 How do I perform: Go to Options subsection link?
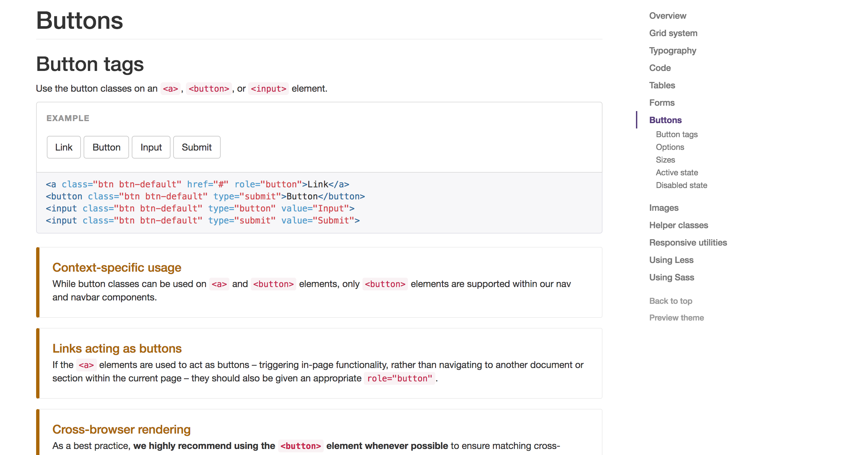click(670, 147)
